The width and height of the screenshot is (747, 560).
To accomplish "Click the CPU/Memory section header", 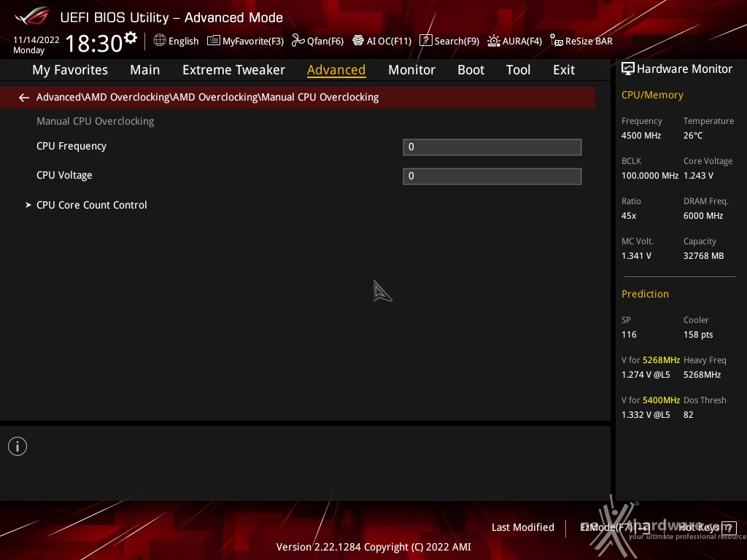I will pyautogui.click(x=652, y=96).
